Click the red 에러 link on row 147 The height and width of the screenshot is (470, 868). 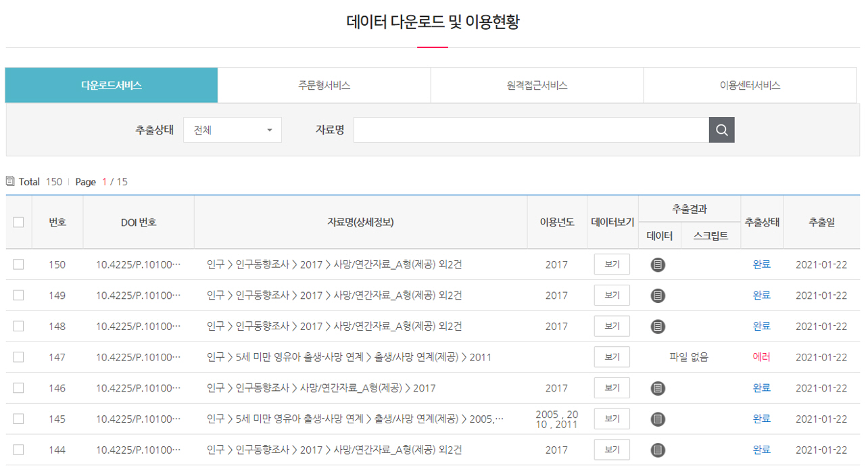pos(762,356)
